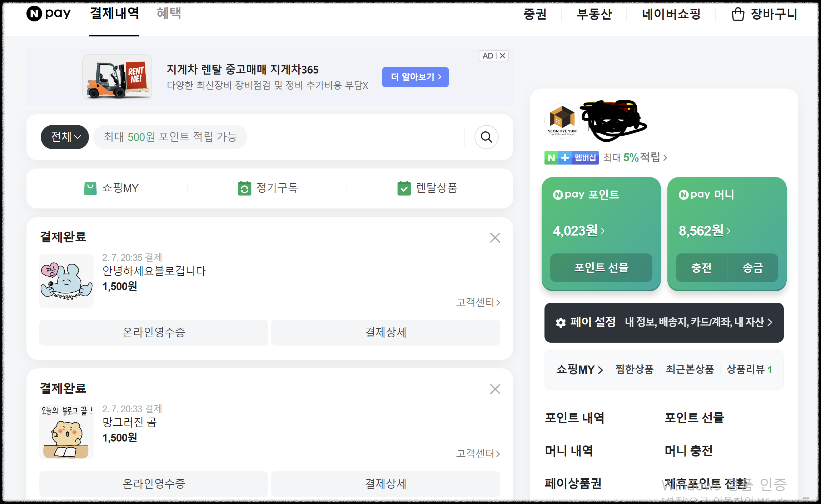Open 페이상품권 link
The width and height of the screenshot is (821, 504).
pos(573,484)
